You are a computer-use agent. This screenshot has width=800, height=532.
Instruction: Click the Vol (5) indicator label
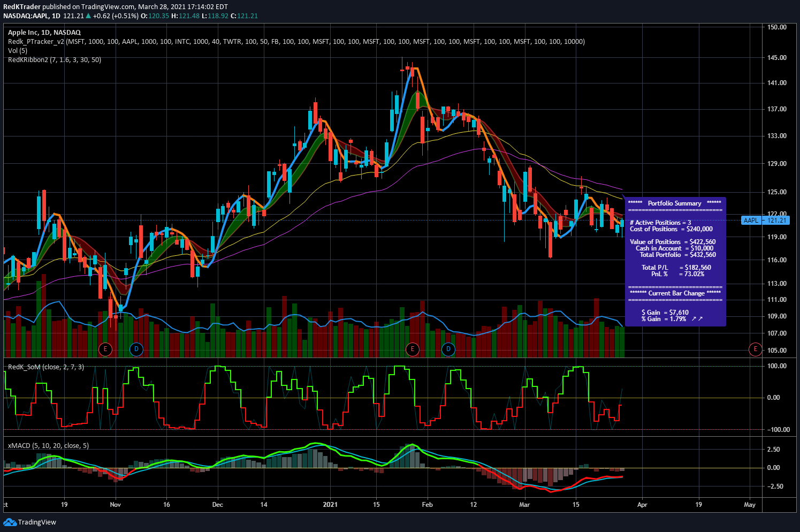pyautogui.click(x=18, y=51)
